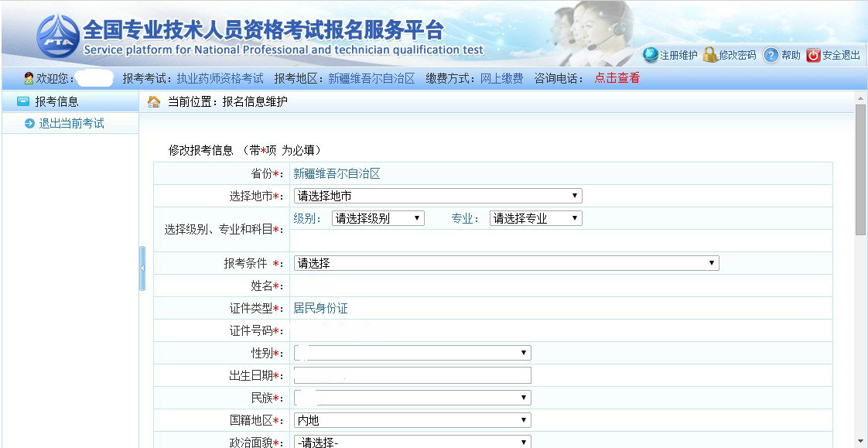Open the 专业 selection dropdown
This screenshot has width=868, height=448.
point(576,217)
